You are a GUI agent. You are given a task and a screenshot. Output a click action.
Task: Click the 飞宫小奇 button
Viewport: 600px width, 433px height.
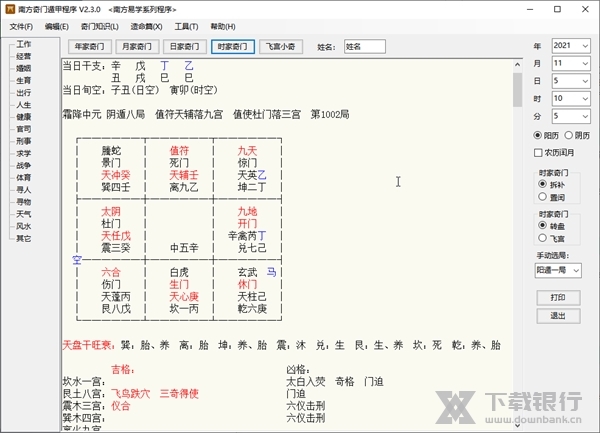[x=281, y=47]
